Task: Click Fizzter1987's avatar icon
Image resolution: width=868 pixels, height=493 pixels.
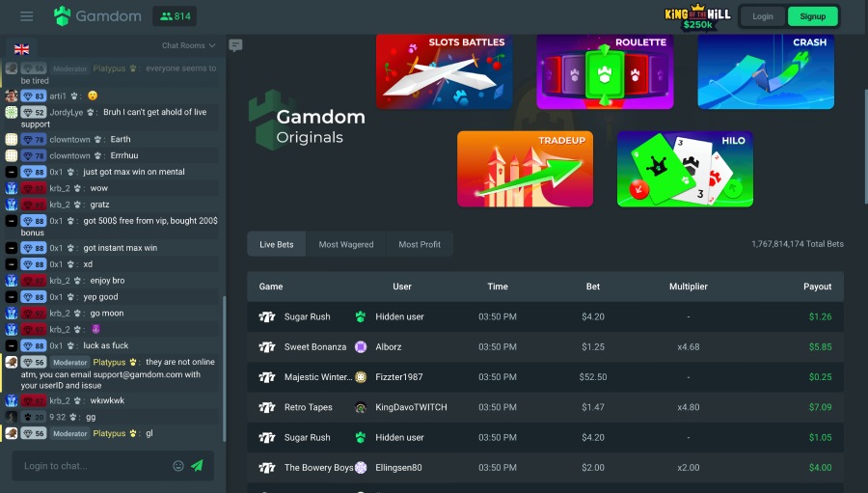Action: 361,376
